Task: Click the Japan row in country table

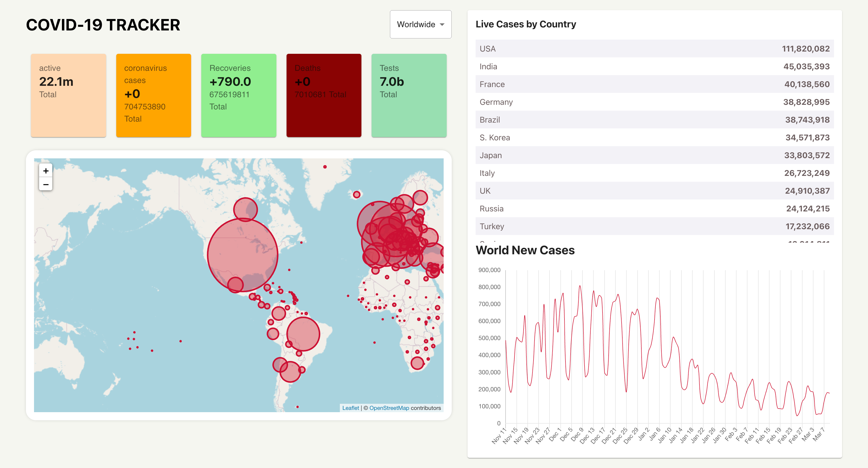Action: 654,155
